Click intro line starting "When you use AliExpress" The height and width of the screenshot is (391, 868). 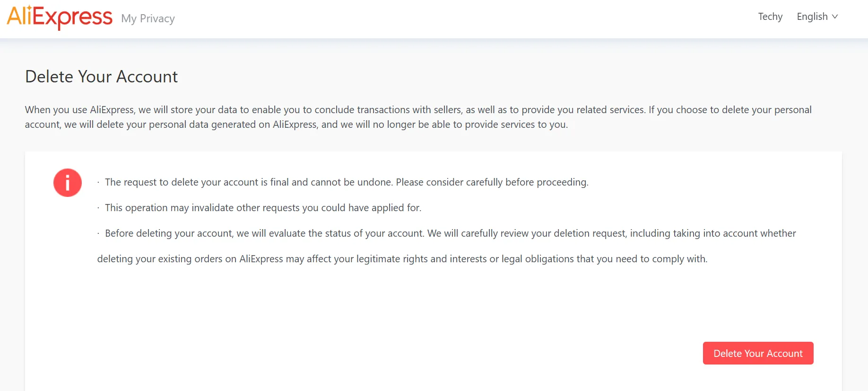[418, 110]
